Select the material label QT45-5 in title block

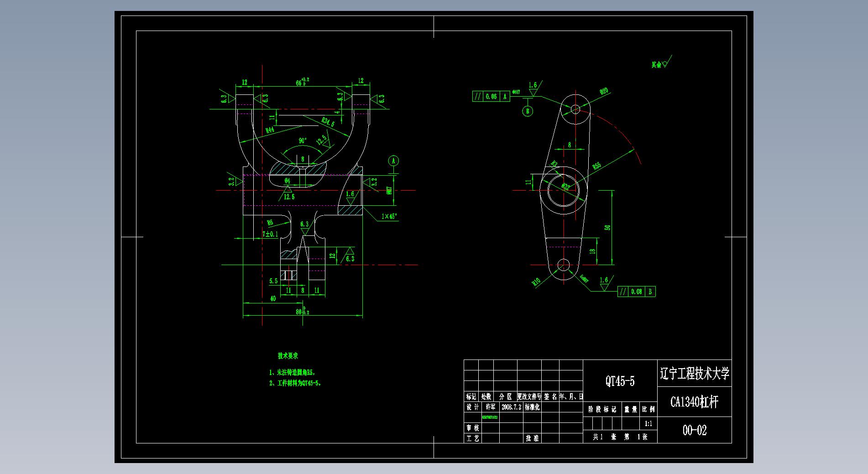coord(620,381)
